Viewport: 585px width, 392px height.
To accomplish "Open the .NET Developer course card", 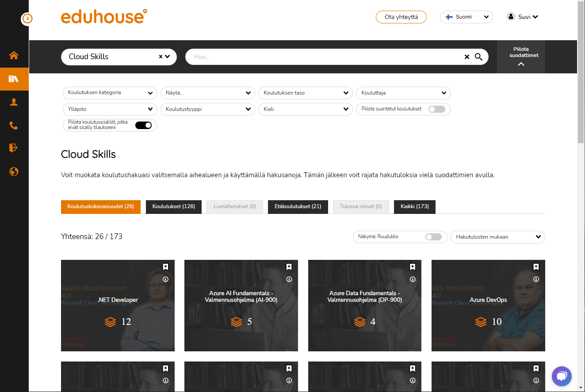I will click(118, 305).
